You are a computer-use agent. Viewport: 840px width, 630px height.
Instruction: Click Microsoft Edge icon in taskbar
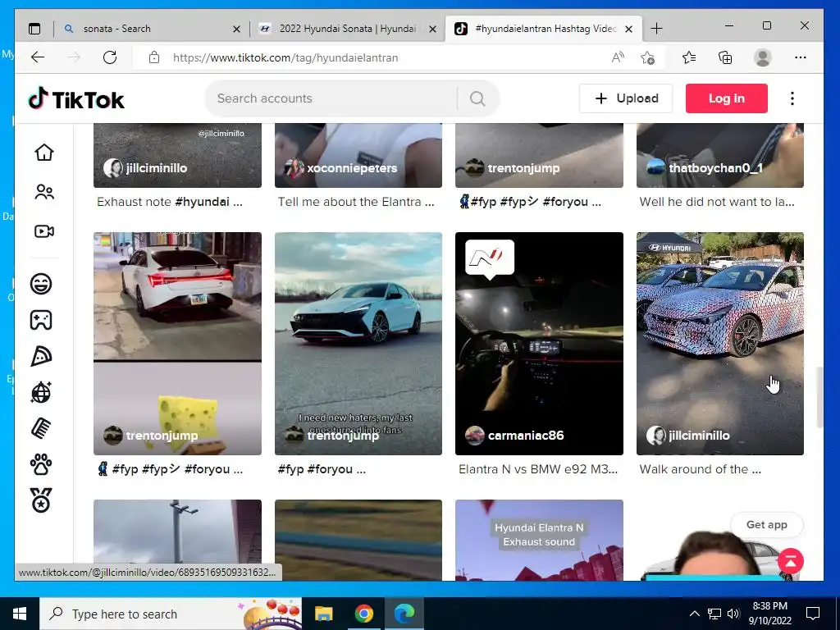pos(404,614)
